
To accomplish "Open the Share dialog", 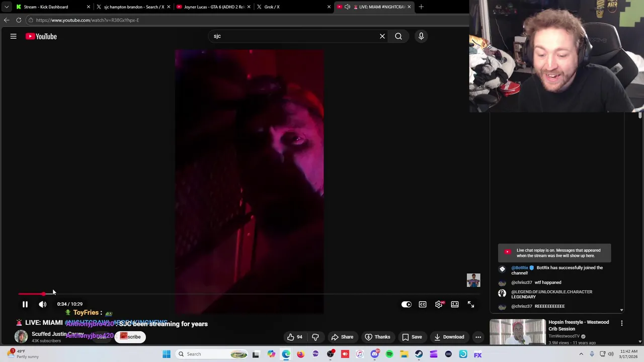I will [342, 337].
